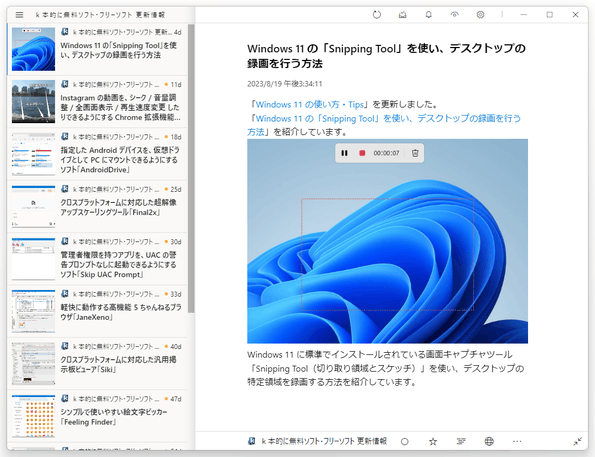This screenshot has width=595, height=457.
Task: Refresh feeds with the circular arrow icon
Action: tap(376, 15)
